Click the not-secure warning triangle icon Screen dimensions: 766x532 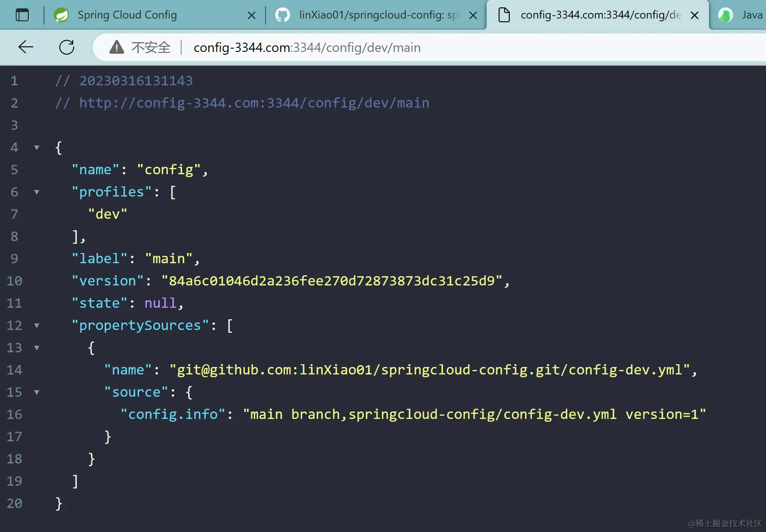117,47
